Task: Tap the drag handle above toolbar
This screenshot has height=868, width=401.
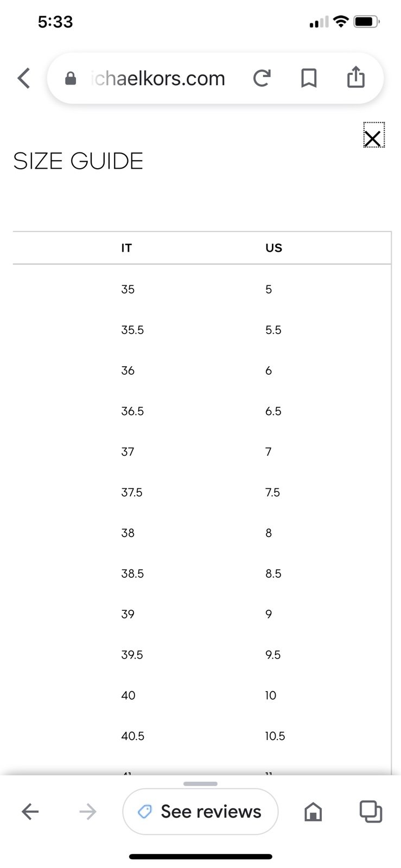Action: click(200, 784)
